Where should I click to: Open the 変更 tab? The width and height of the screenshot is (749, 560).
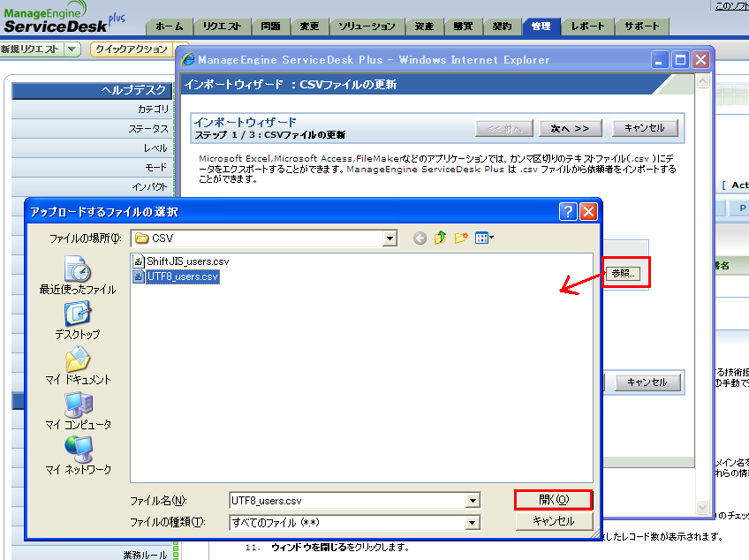[309, 26]
